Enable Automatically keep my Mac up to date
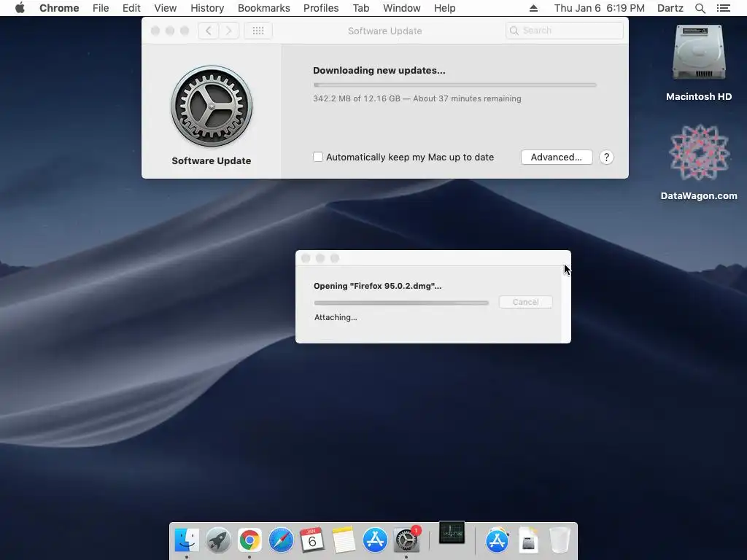Image resolution: width=747 pixels, height=560 pixels. (318, 157)
